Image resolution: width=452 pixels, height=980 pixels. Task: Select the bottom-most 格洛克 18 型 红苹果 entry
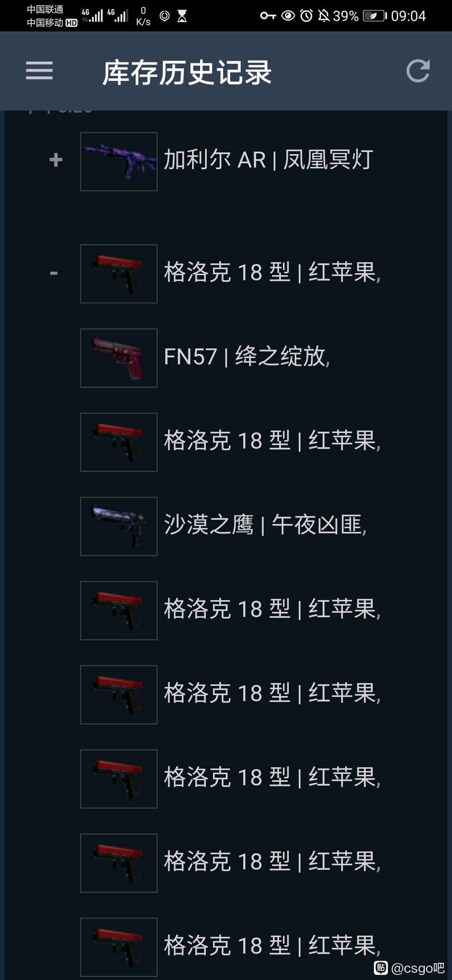click(x=272, y=945)
